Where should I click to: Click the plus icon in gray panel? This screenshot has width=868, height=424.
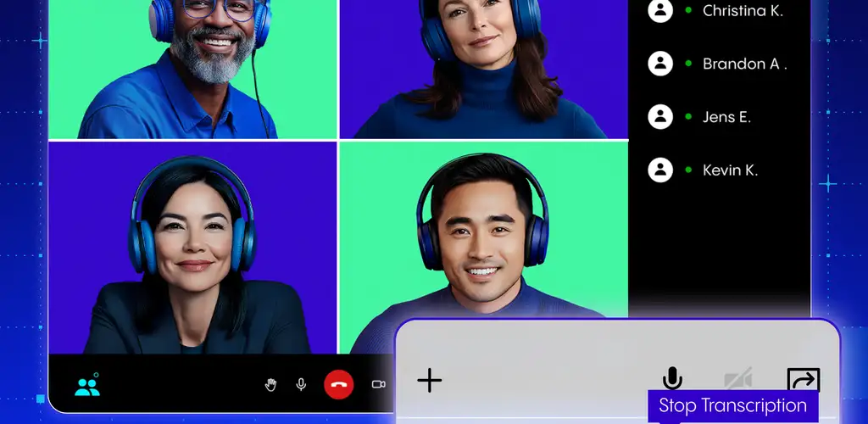[x=430, y=380]
